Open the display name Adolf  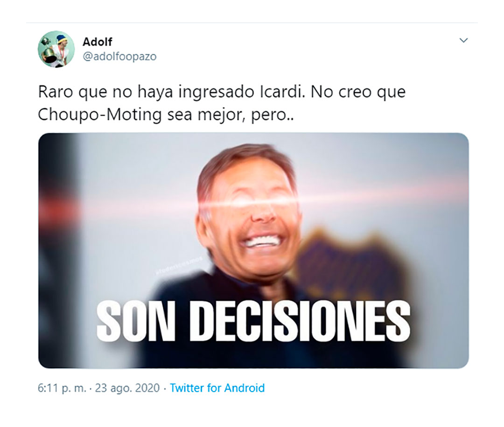coord(98,42)
